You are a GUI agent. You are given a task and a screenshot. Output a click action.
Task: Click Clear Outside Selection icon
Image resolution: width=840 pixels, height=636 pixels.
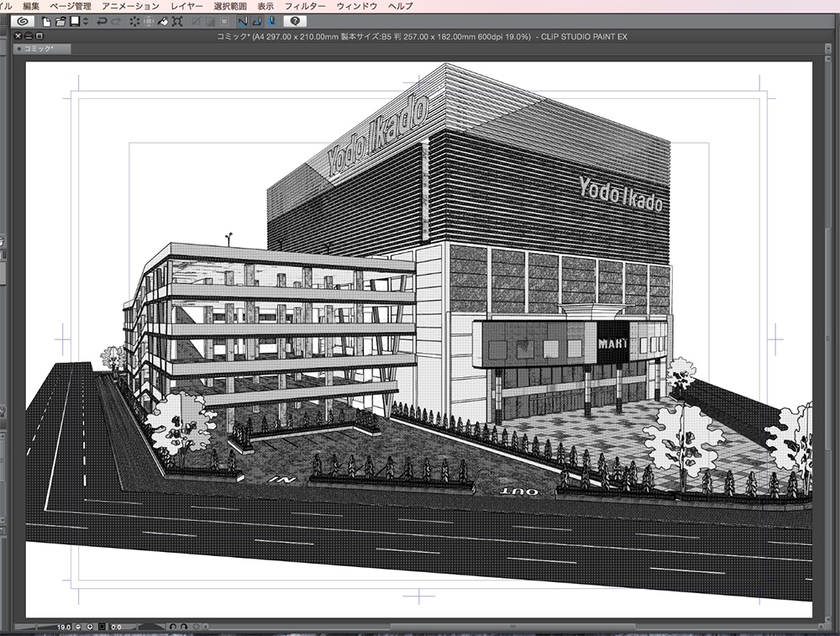pyautogui.click(x=149, y=22)
